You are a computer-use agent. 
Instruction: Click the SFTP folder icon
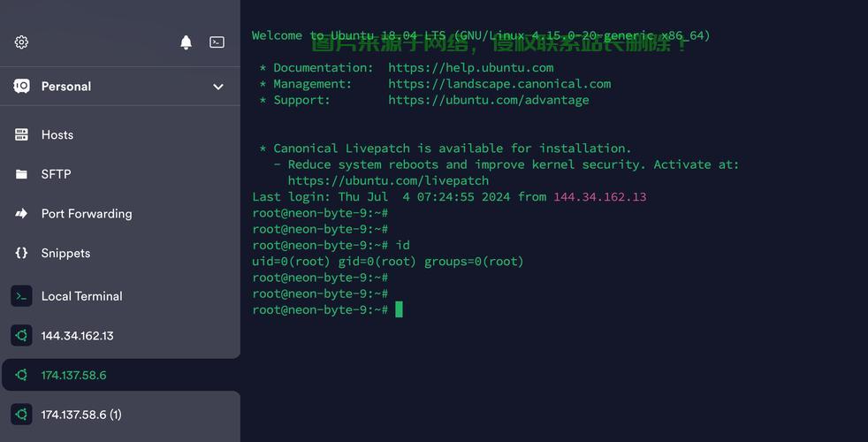pos(21,174)
